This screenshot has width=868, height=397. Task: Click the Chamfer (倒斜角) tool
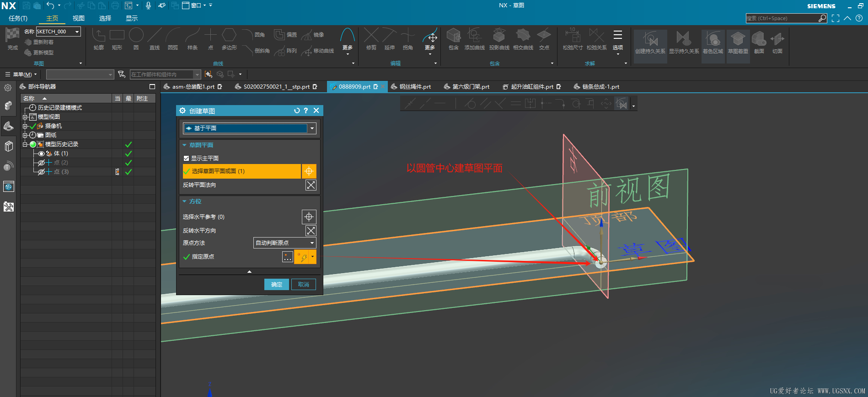click(256, 51)
